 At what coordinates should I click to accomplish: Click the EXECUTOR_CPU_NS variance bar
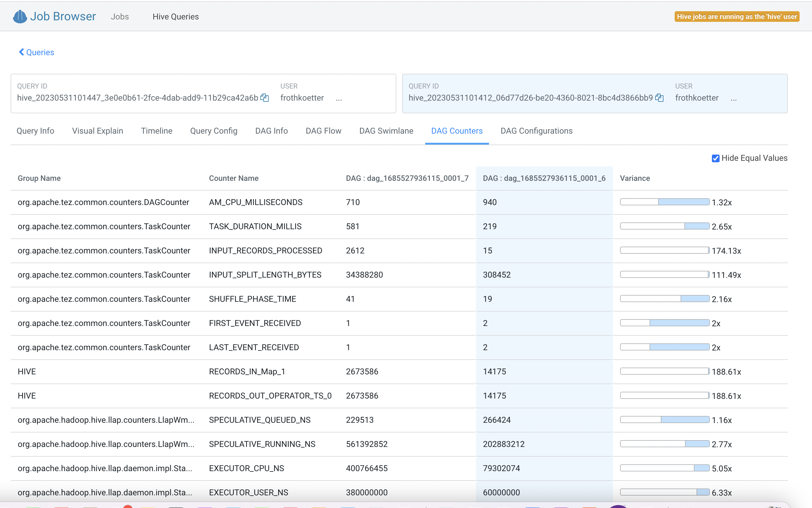tap(664, 468)
